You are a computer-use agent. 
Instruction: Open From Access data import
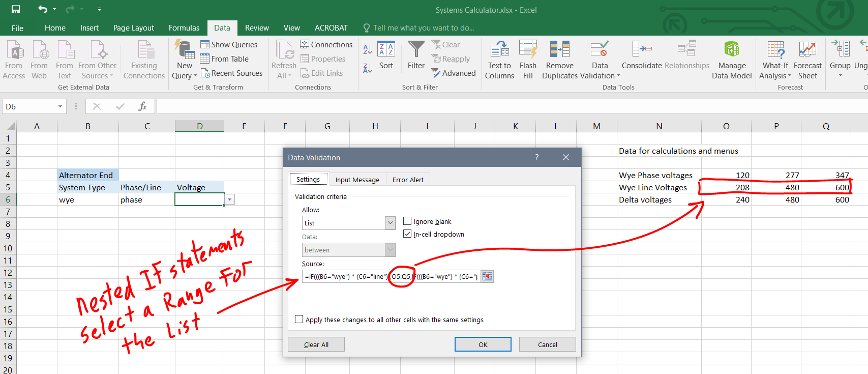(14, 60)
